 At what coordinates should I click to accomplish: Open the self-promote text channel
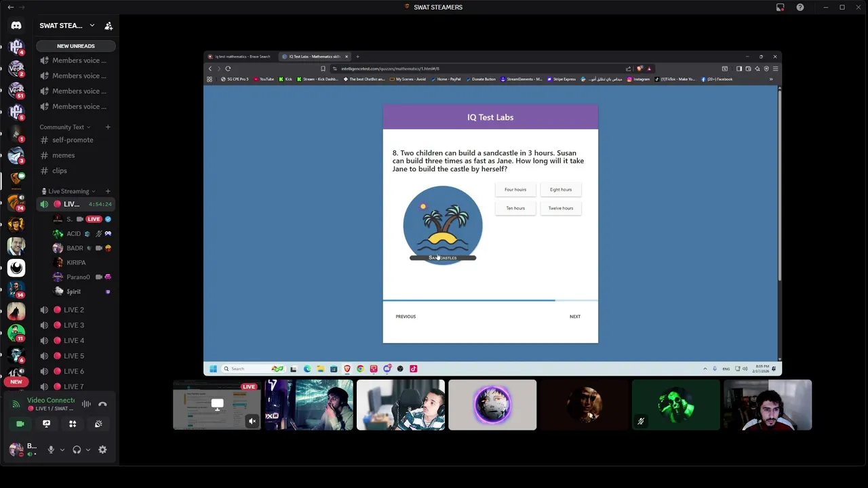76,140
